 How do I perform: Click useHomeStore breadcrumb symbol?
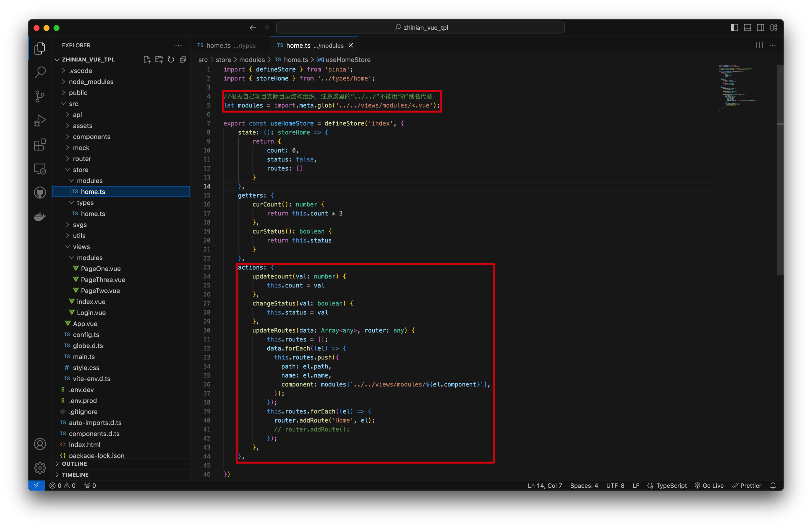344,60
